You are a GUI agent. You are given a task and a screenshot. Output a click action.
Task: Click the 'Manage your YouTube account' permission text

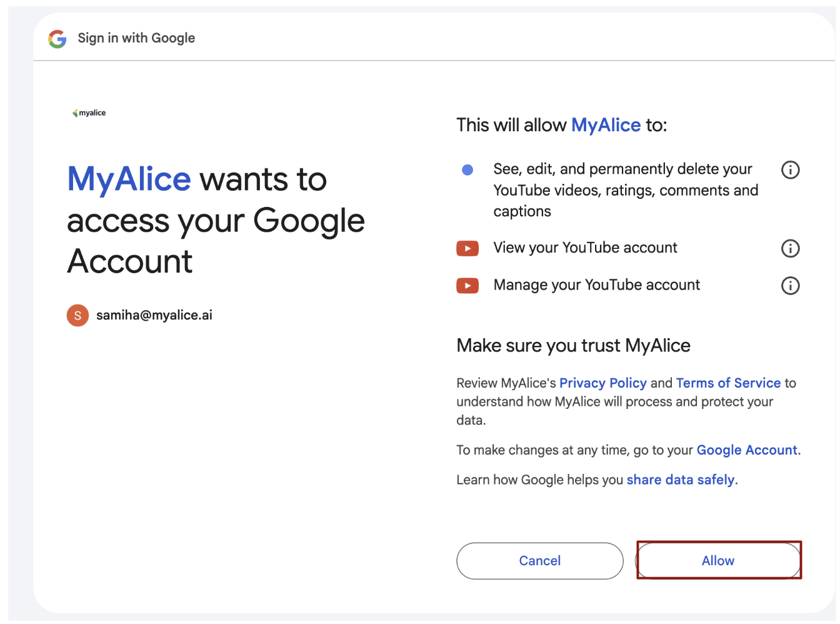click(597, 286)
